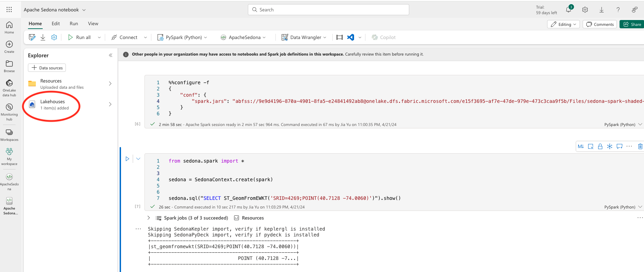
Task: Open the Monitoring hub
Action: coord(9,112)
